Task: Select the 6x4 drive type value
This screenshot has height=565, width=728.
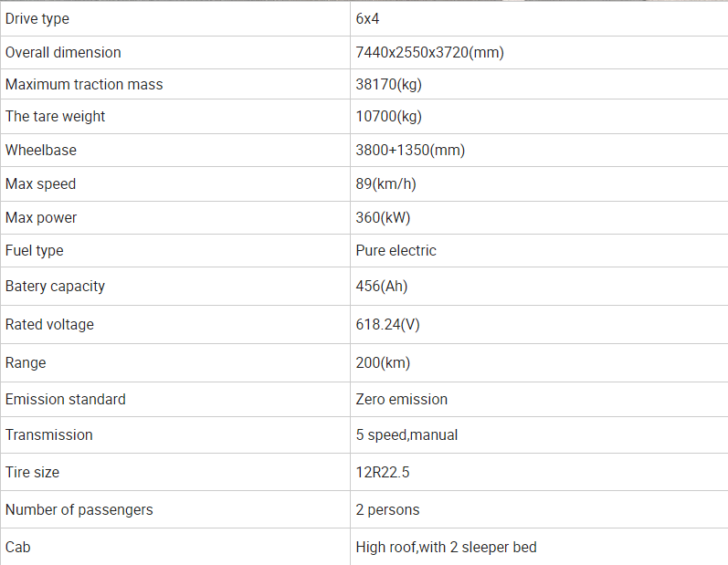Action: 367,18
